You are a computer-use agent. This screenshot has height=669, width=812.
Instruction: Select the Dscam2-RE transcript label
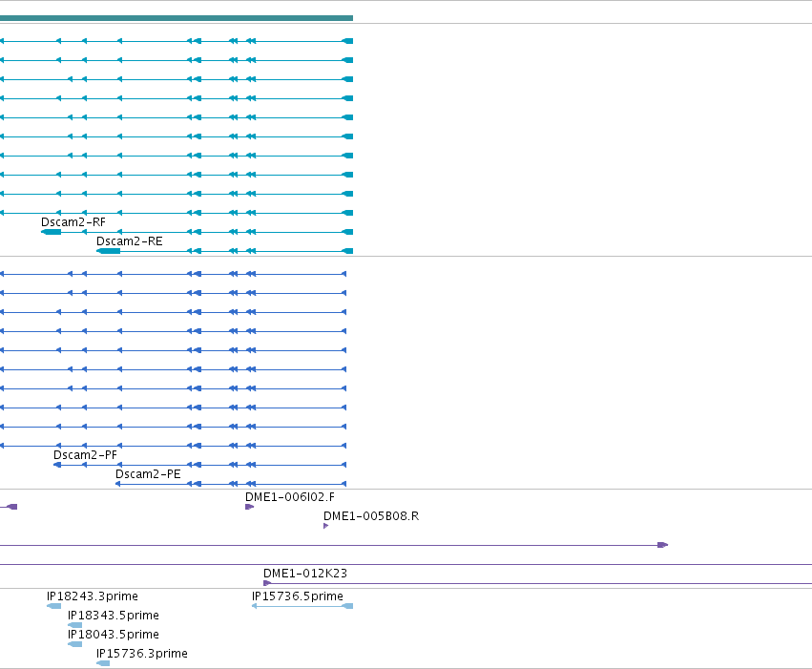[x=130, y=241]
